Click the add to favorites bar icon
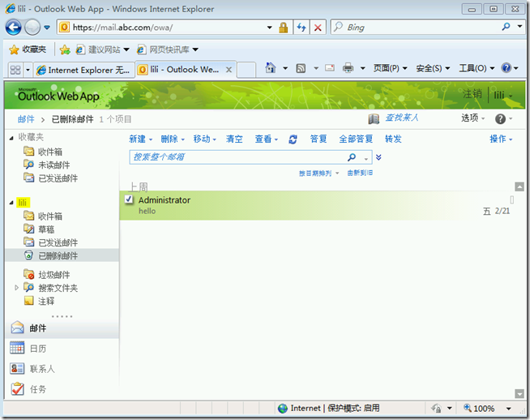 click(x=65, y=49)
